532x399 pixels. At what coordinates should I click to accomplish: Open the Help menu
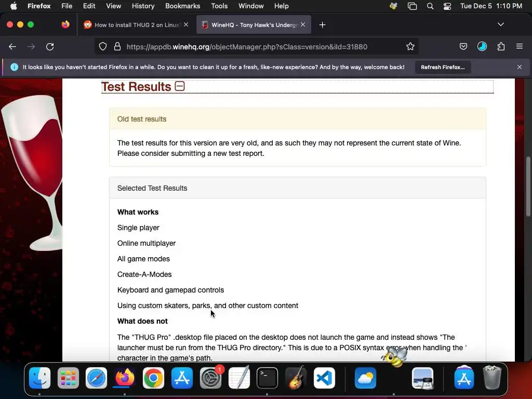click(x=281, y=6)
